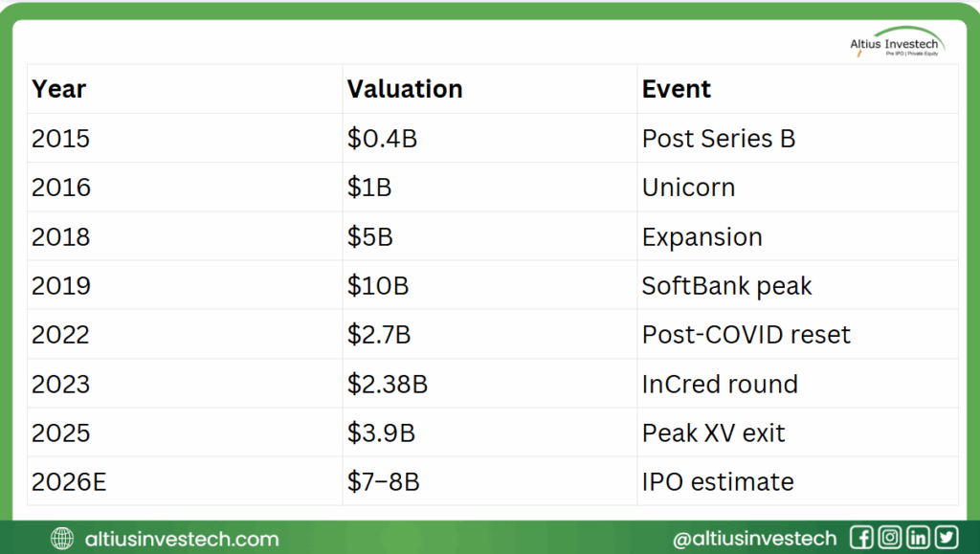Screen dimensions: 980x554
Task: Open the Twitter bird icon
Action: pos(946,538)
